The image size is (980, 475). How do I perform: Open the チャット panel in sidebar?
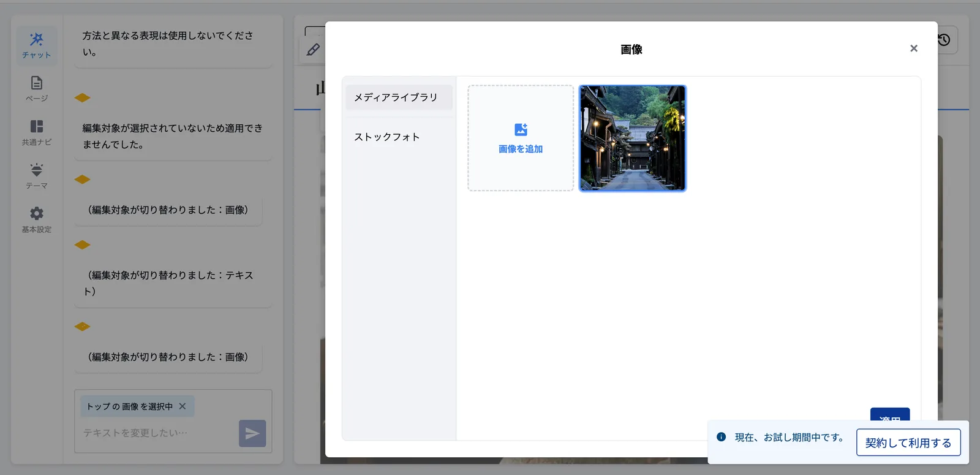click(37, 45)
